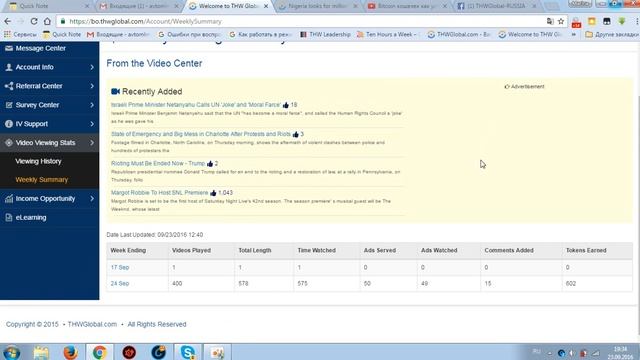This screenshot has height=360, width=640.
Task: Expand Referral Center submenu arrow
Action: pos(92,86)
